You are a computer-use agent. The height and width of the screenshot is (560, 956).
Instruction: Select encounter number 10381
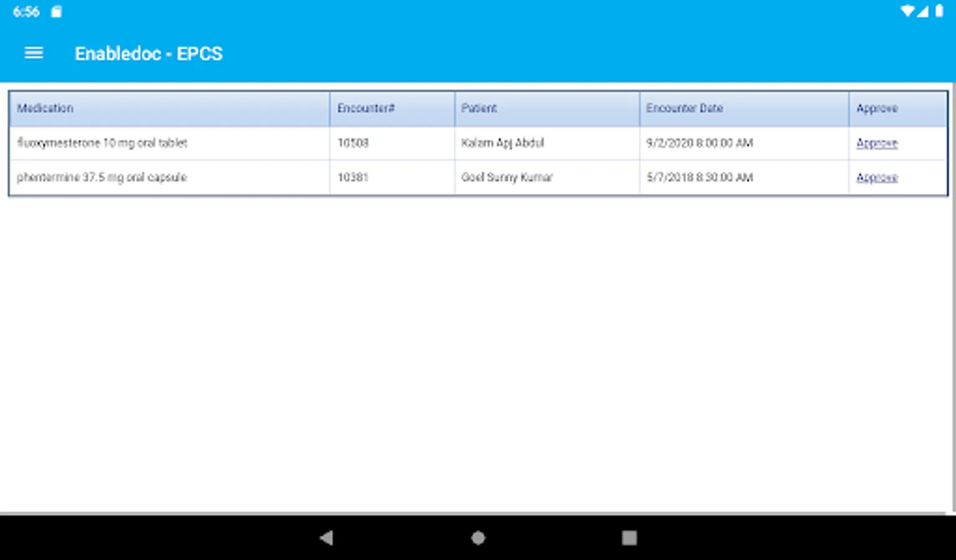tap(353, 177)
